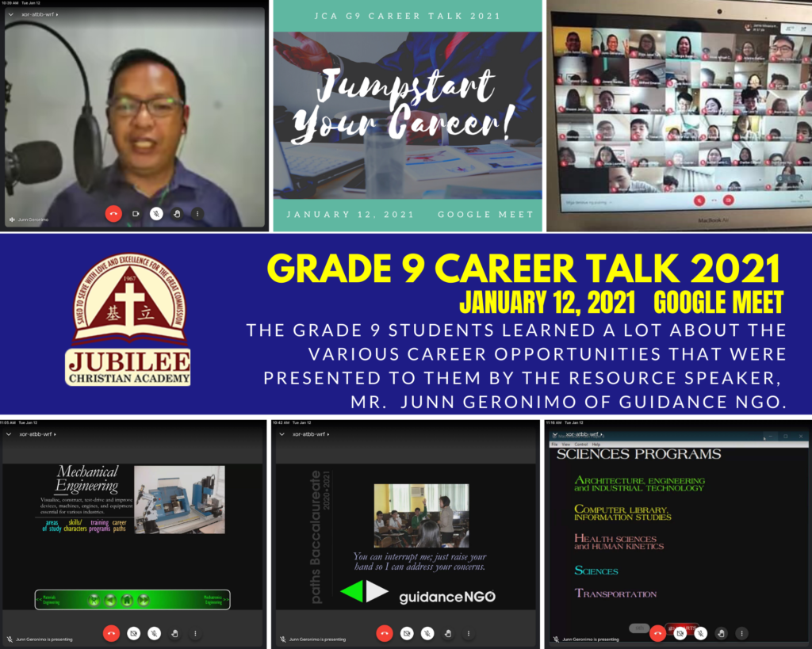Turn on camera in guidanceNGO slide panel
The width and height of the screenshot is (812, 649).
(x=407, y=633)
